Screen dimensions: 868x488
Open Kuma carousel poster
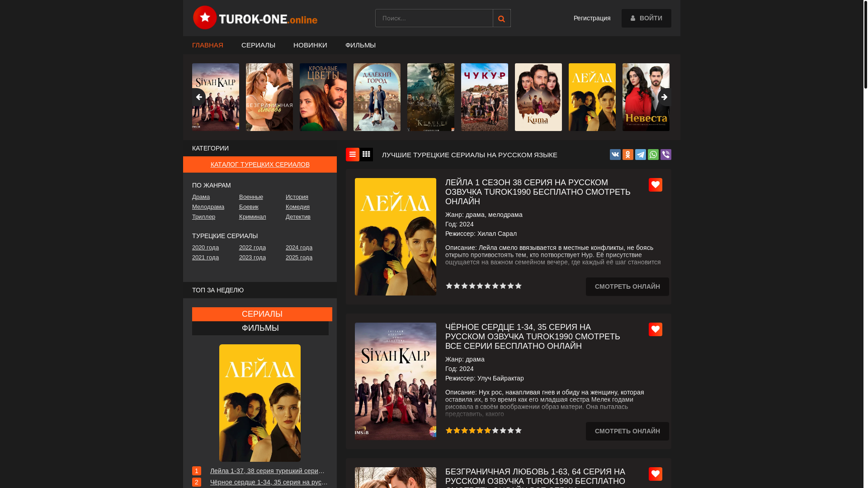tap(538, 97)
